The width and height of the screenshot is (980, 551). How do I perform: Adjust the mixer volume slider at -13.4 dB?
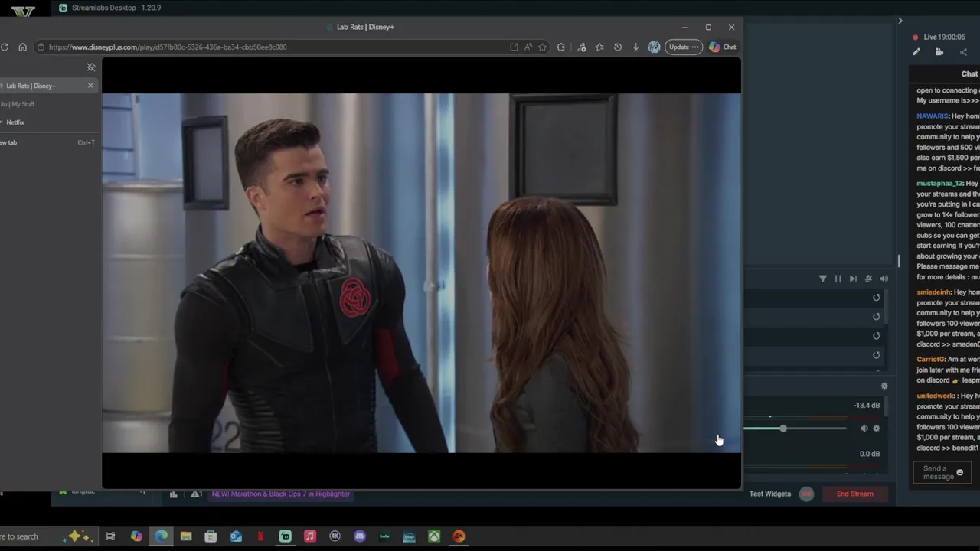(783, 429)
